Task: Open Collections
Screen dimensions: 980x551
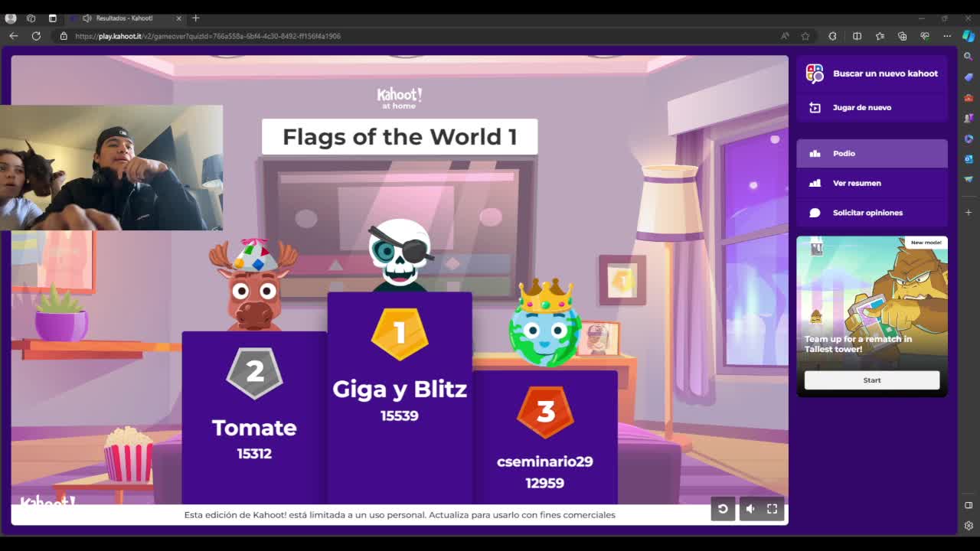Action: (902, 36)
